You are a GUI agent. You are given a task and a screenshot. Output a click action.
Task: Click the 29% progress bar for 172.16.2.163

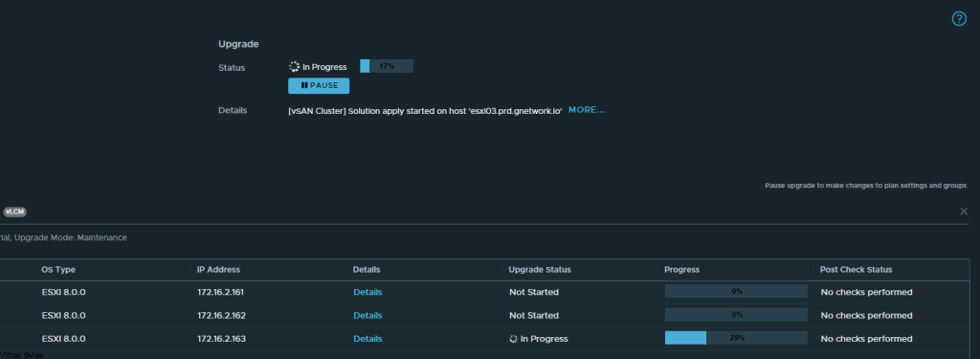(x=736, y=338)
